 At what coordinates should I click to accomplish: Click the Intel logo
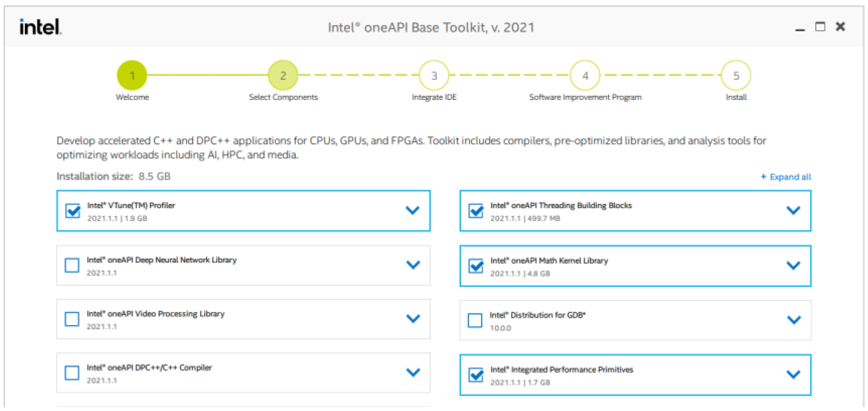click(x=41, y=27)
